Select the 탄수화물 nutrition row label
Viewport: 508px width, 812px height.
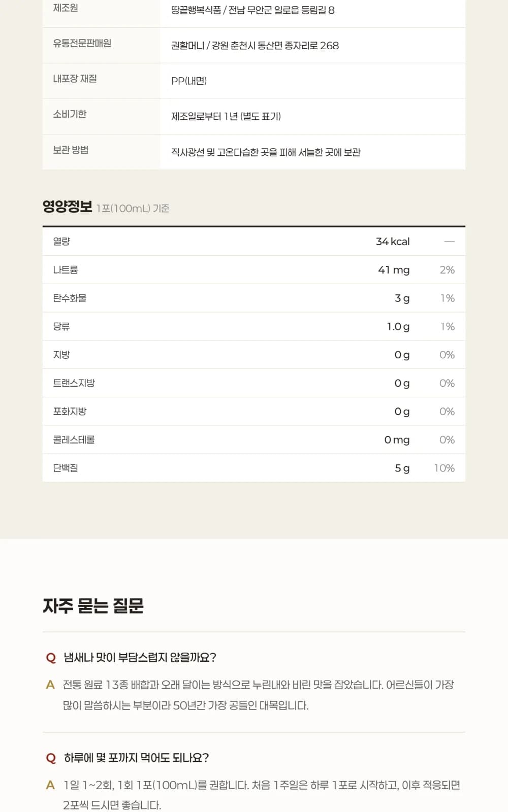[x=70, y=298]
